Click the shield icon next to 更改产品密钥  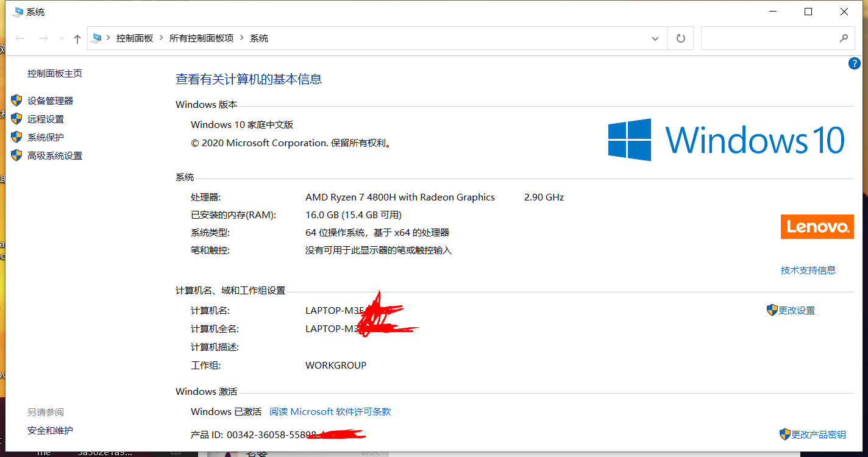pos(785,434)
